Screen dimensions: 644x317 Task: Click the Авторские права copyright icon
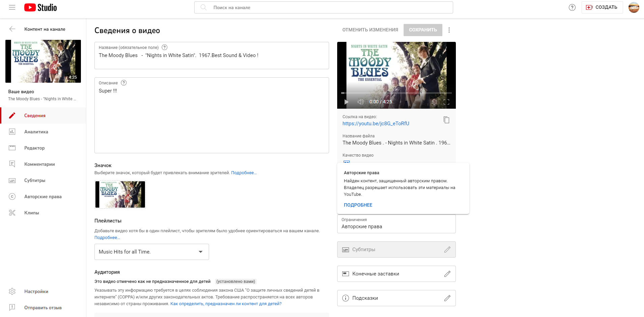click(x=12, y=196)
